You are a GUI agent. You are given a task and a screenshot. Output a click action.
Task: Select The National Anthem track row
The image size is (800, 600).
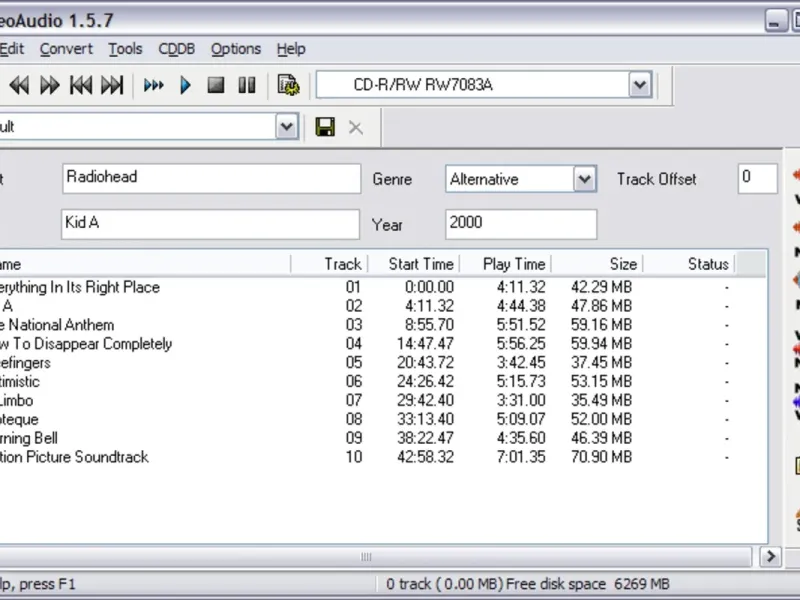coord(383,324)
